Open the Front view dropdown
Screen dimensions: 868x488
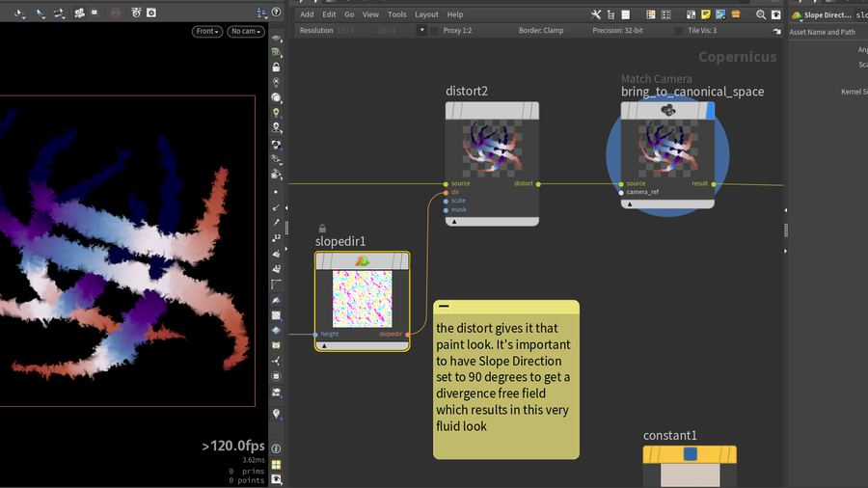point(207,32)
